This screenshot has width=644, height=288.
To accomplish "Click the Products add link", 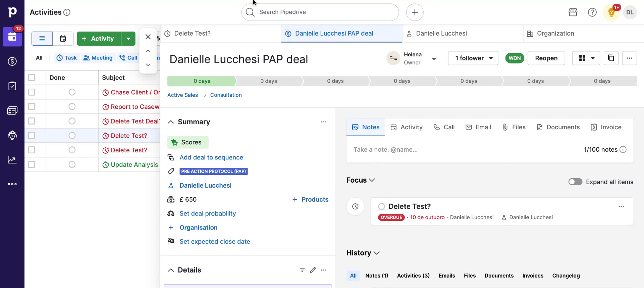I will 310,199.
